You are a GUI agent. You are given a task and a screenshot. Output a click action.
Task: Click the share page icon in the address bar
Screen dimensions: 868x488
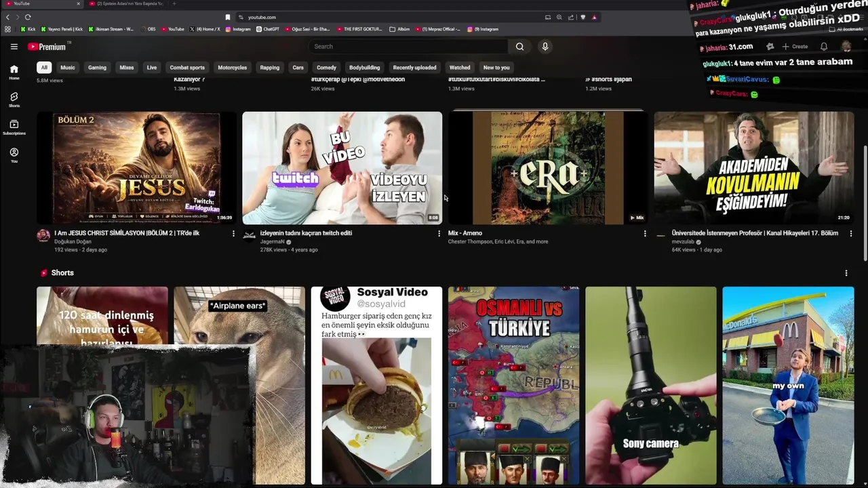click(570, 17)
